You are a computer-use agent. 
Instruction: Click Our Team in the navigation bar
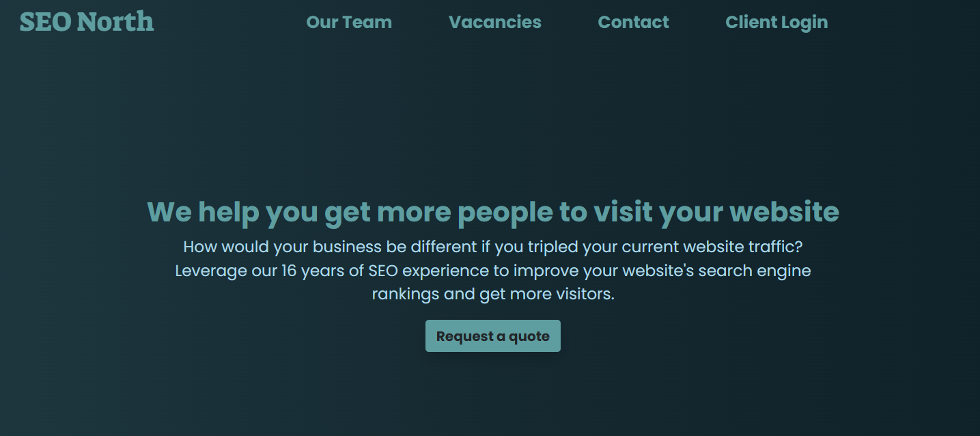349,22
